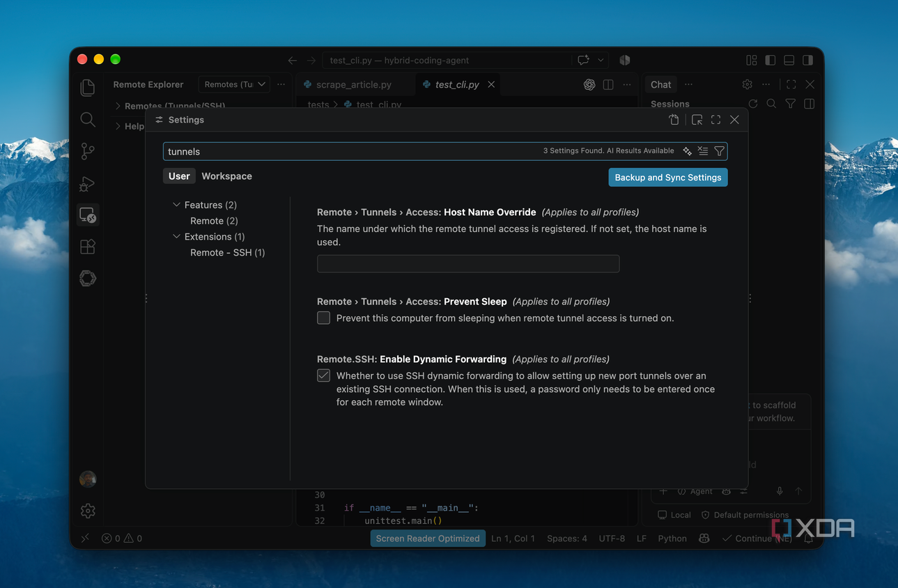Click the Split Editor icon in the editor toolbar
The width and height of the screenshot is (898, 588).
click(608, 84)
